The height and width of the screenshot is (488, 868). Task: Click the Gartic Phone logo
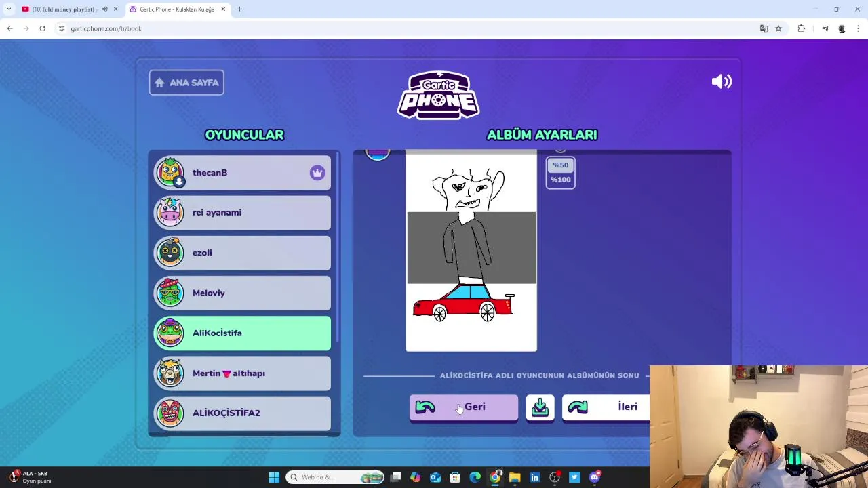tap(439, 95)
